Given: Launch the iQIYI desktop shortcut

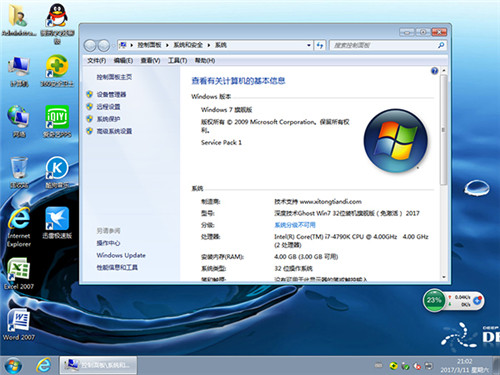Looking at the screenshot, I should pyautogui.click(x=57, y=121).
